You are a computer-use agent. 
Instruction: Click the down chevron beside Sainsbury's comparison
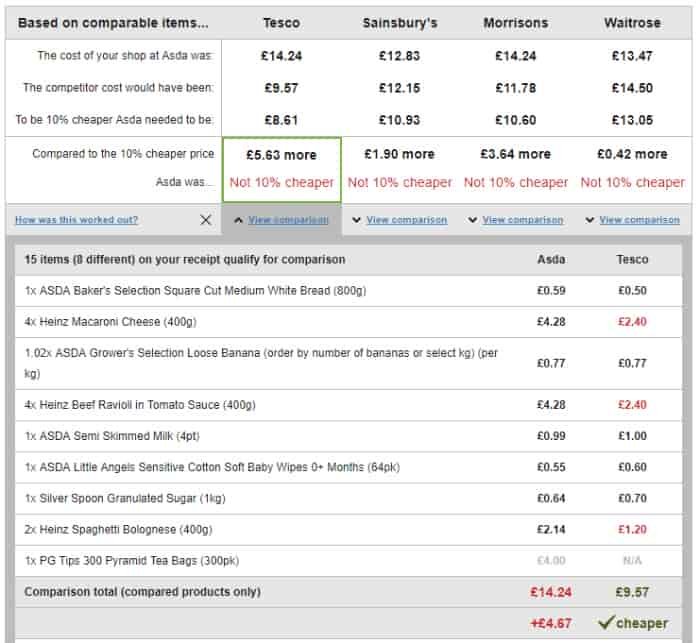coord(356,220)
